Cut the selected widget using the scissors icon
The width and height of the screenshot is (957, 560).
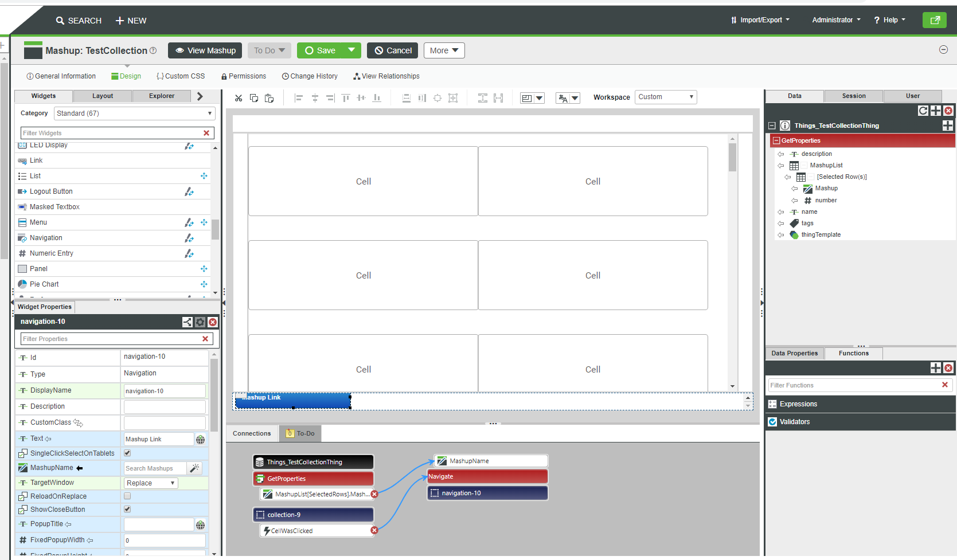coord(239,97)
